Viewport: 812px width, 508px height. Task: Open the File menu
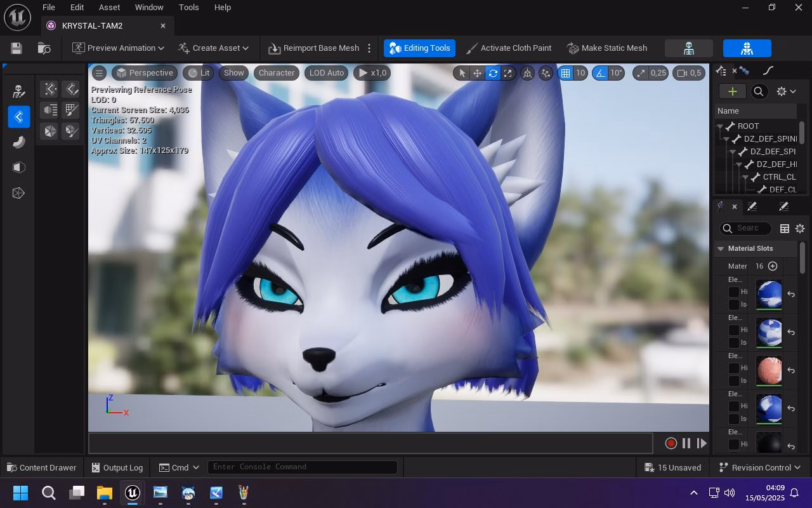point(48,8)
